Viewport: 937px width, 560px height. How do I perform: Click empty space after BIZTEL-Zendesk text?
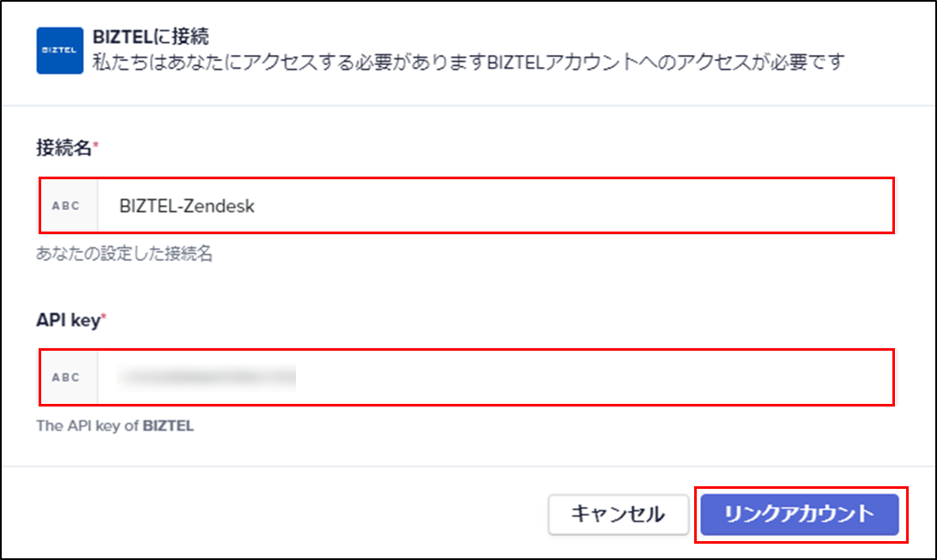pos(574,206)
